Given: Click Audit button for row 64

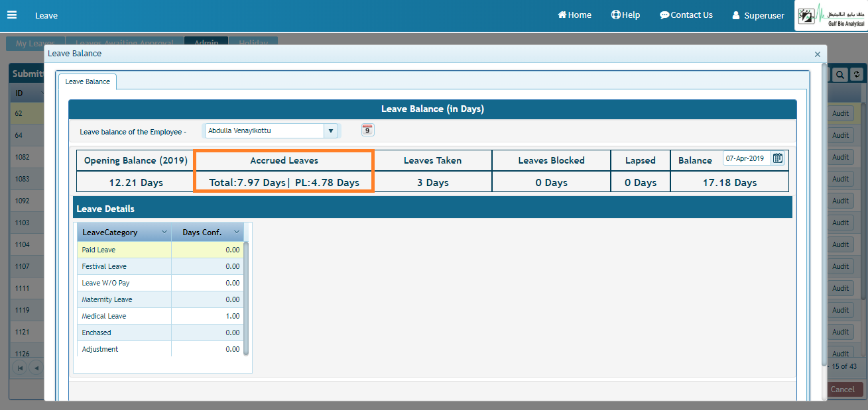Looking at the screenshot, I should (841, 135).
